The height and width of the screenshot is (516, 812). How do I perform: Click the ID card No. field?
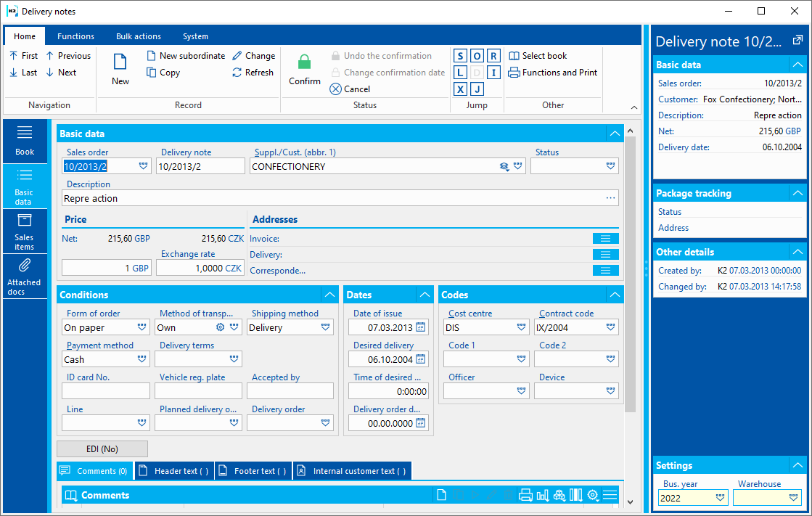[x=106, y=390]
